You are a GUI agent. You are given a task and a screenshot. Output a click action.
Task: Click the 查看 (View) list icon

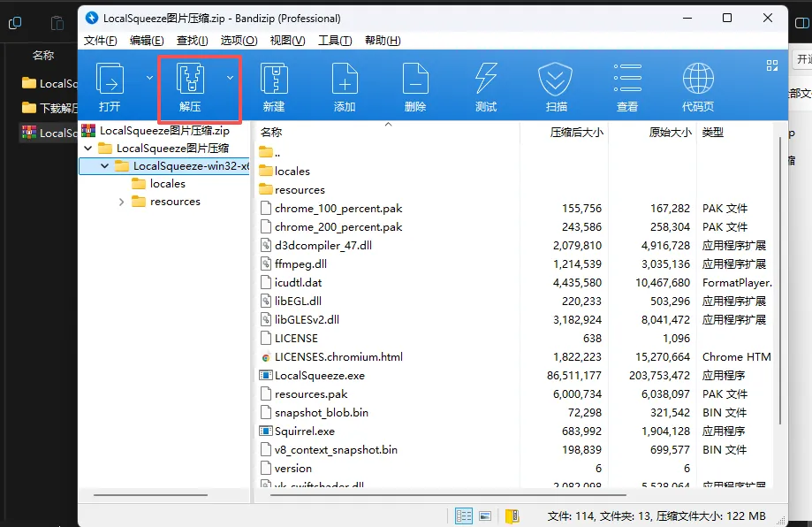[627, 78]
